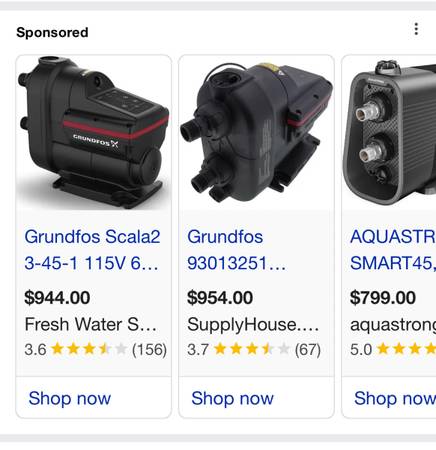Click Shop now under Aquastrong pump

click(x=395, y=398)
